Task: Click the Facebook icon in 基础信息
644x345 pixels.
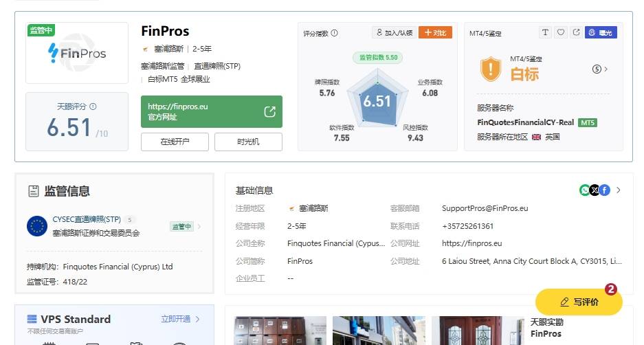Action: (x=605, y=190)
